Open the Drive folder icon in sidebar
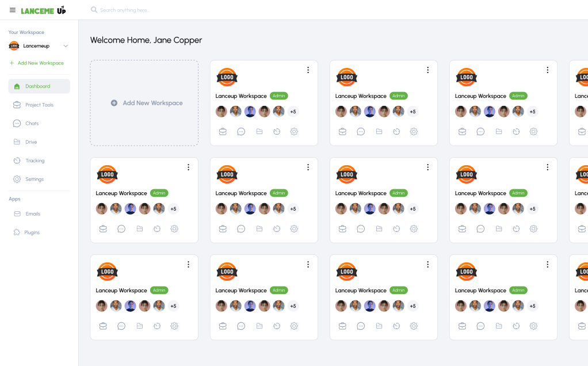588x366 pixels. 17,142
